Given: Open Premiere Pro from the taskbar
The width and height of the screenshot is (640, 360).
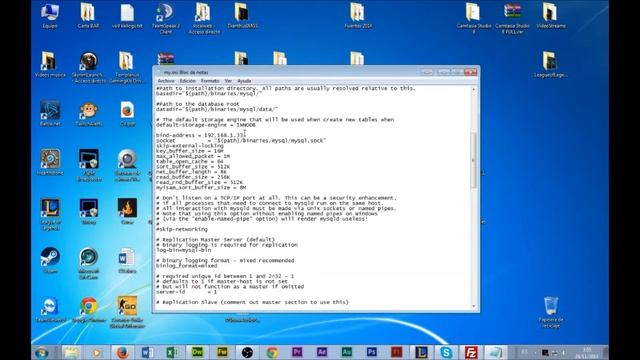Looking at the screenshot, I should click(x=297, y=352).
